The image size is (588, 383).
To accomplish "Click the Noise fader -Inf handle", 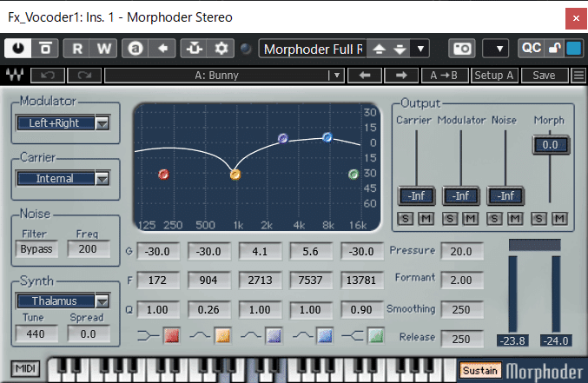I will tap(505, 195).
